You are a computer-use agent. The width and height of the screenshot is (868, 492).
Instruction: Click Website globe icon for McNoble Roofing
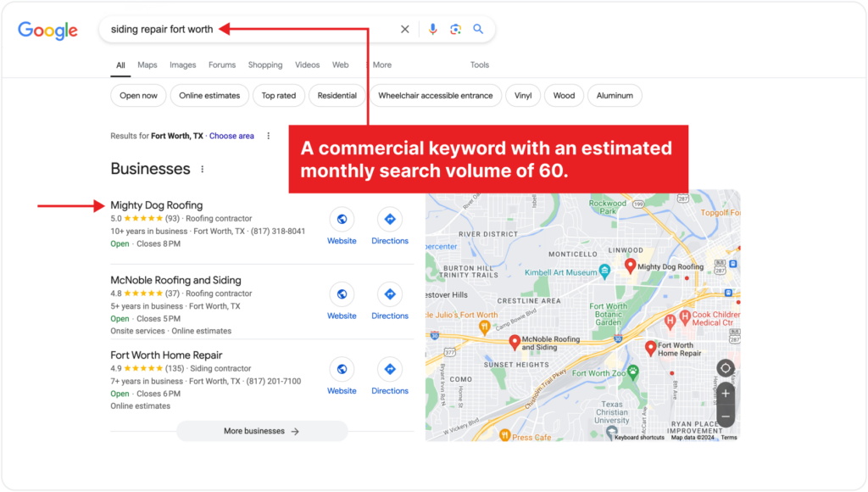[342, 294]
